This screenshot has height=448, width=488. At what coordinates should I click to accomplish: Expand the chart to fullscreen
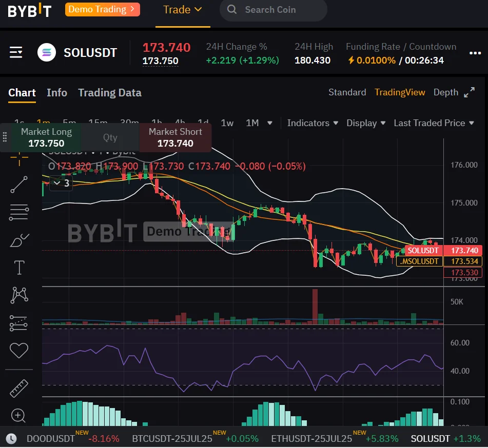click(x=470, y=92)
